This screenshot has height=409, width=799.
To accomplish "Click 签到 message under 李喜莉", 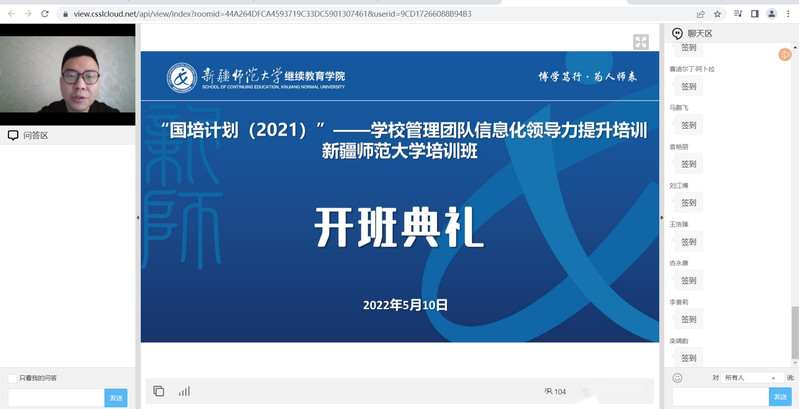I will click(688, 319).
